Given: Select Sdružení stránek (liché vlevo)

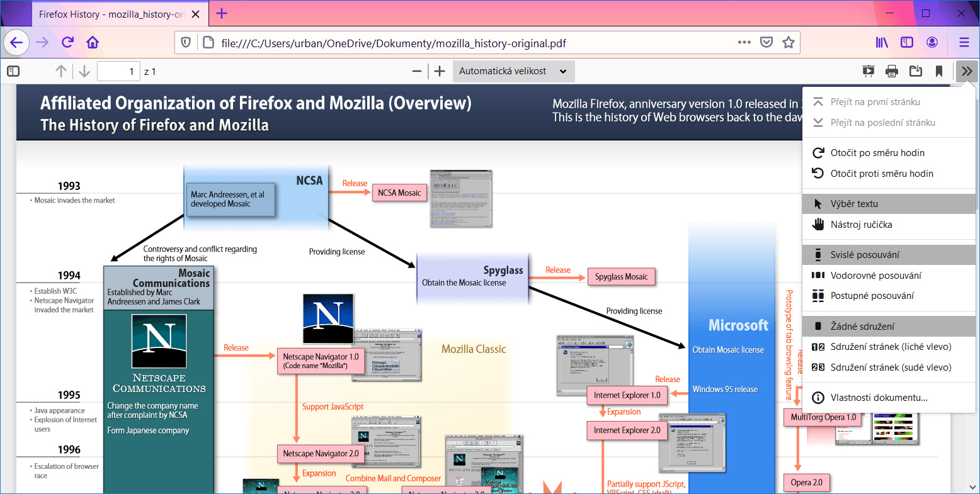Looking at the screenshot, I should coord(889,347).
